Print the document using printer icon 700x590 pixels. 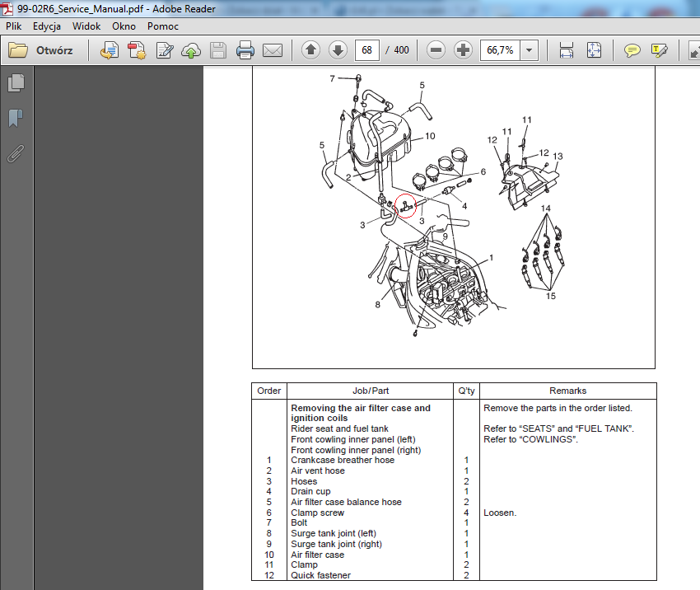tap(245, 50)
